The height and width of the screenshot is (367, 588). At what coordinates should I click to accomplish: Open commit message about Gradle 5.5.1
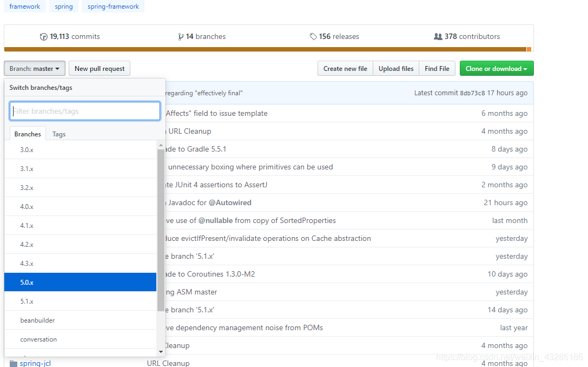pyautogui.click(x=196, y=149)
